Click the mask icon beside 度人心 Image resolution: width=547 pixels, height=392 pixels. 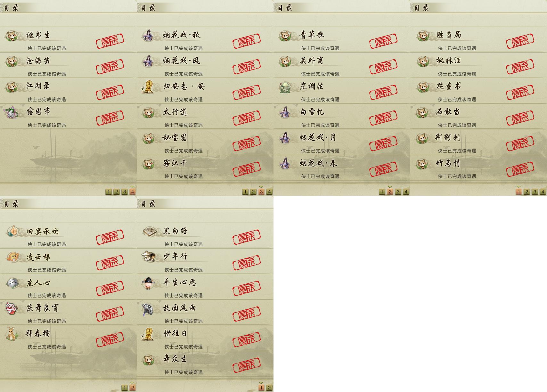[12, 282]
